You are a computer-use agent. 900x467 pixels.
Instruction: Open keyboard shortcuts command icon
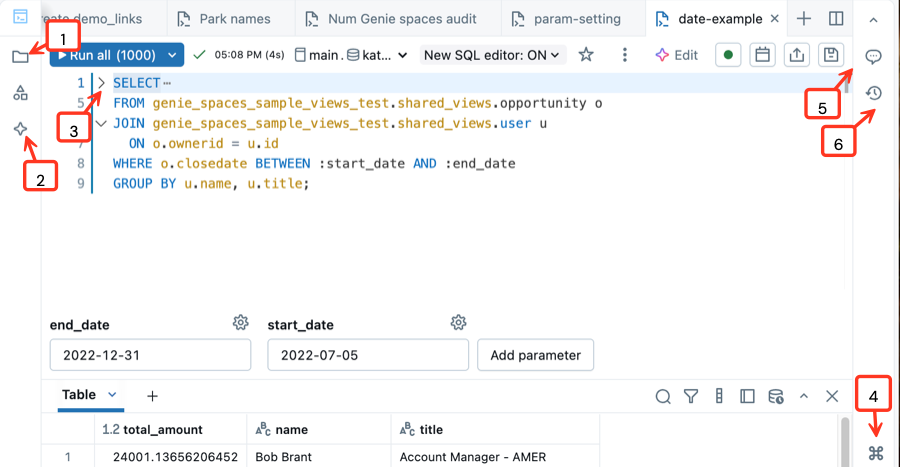click(x=876, y=453)
